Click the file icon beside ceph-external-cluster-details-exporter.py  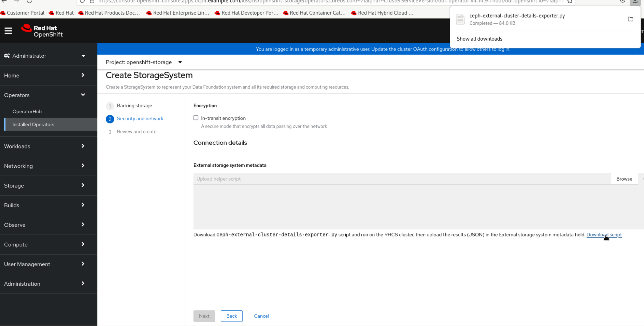(460, 19)
